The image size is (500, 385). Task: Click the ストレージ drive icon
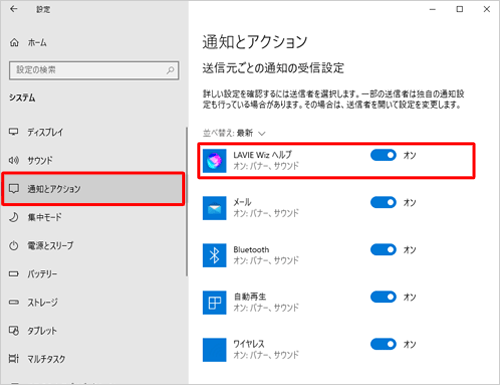coord(14,302)
